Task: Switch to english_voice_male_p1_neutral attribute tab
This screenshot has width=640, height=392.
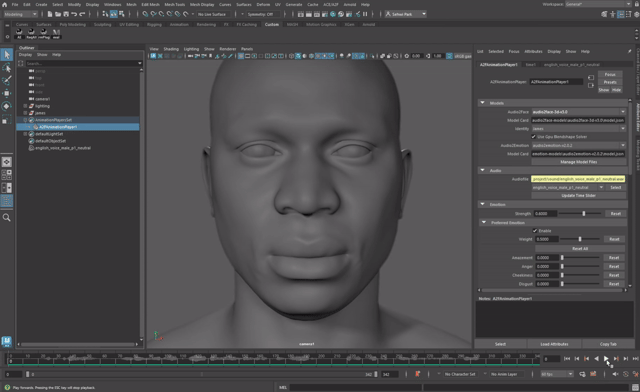Action: 571,65
